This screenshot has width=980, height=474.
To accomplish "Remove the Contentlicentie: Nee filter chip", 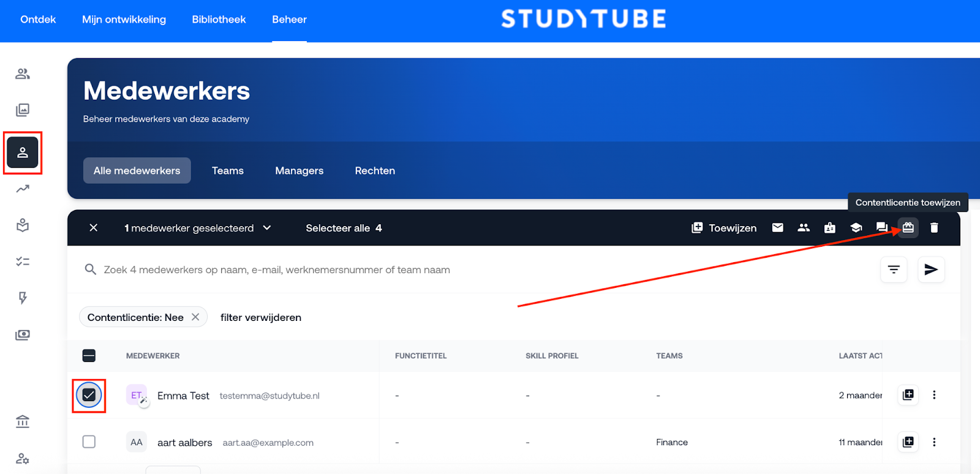I will (195, 317).
